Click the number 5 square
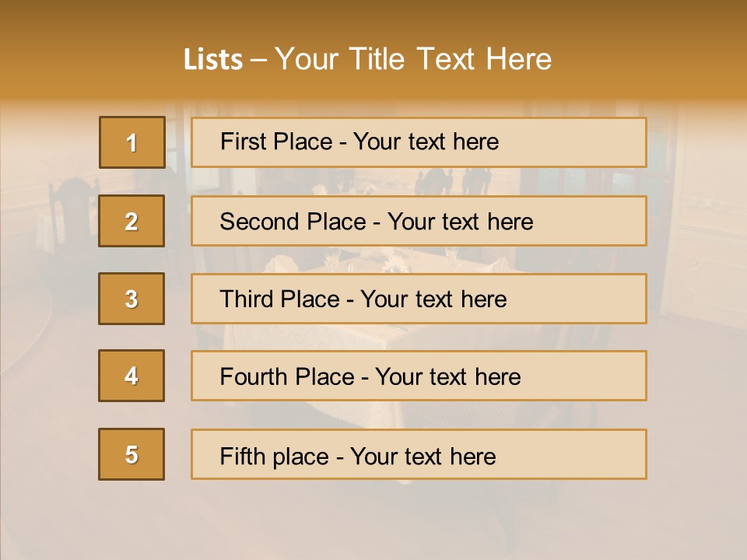 pyautogui.click(x=132, y=454)
